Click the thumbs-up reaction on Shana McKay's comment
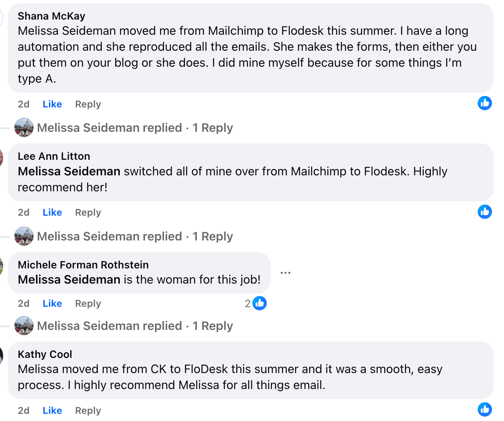The width and height of the screenshot is (504, 421). pyautogui.click(x=484, y=103)
